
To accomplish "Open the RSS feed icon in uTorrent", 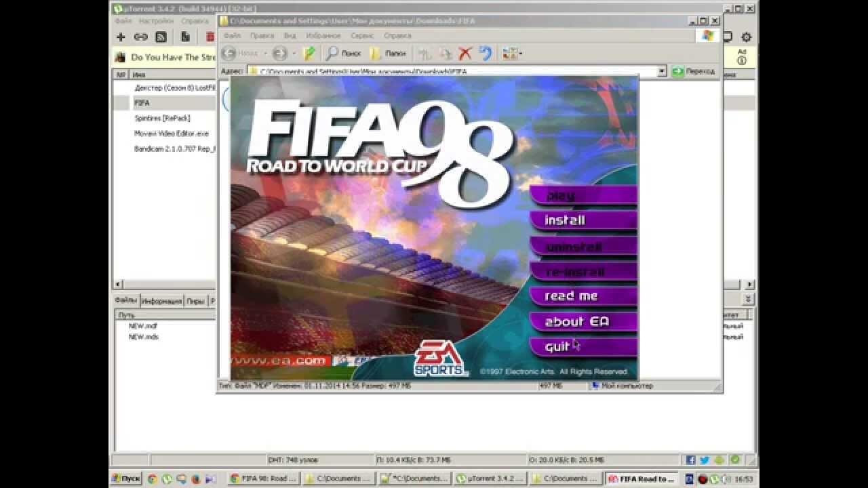I will point(161,37).
